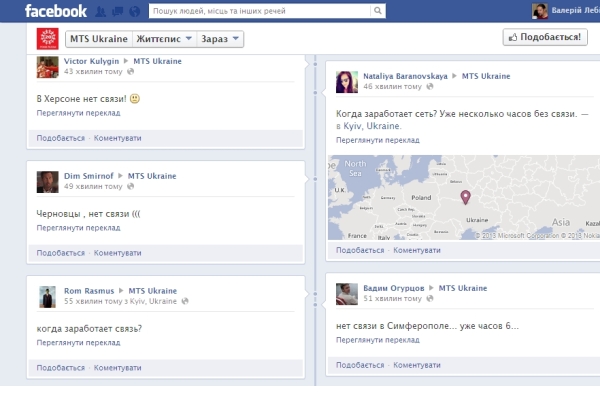Click the Facebook logo
This screenshot has width=600, height=400.
(56, 11)
